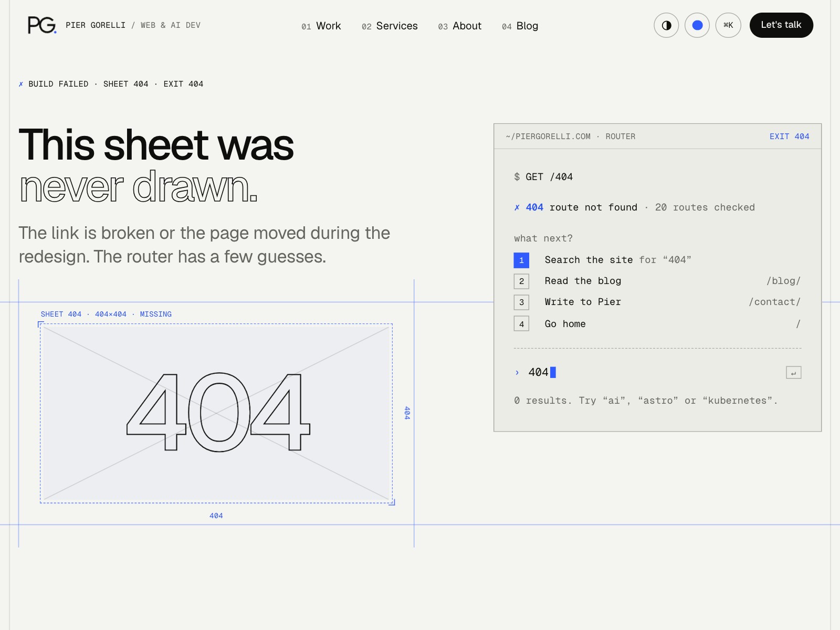Open the Blog nav item
The image size is (840, 630).
520,26
